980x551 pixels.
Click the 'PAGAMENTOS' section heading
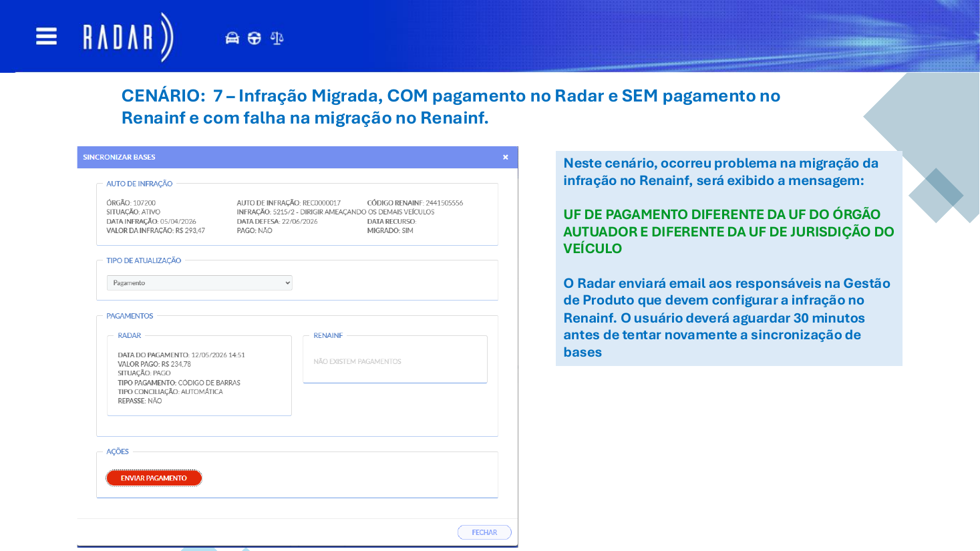click(130, 316)
